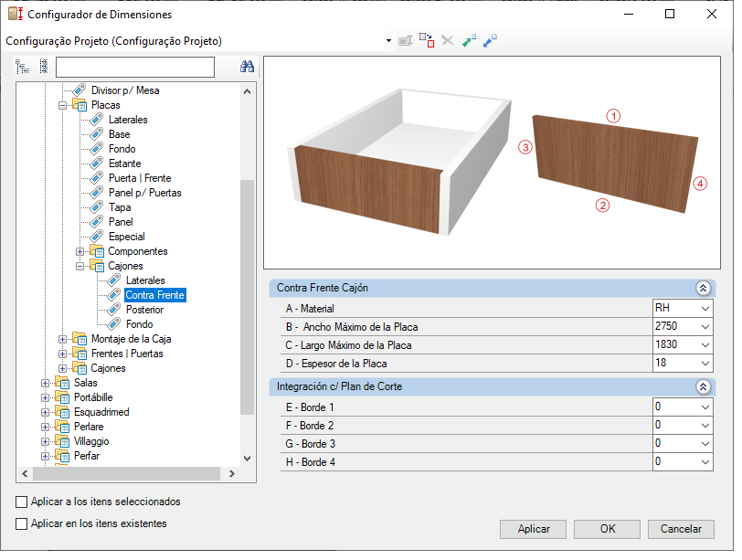Check Aplicar a los itens seleccionados
This screenshot has height=560, width=742.
pyautogui.click(x=21, y=502)
